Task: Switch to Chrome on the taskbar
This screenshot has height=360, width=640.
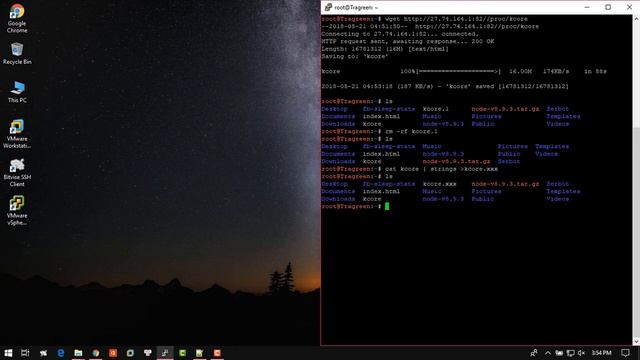Action: click(96, 353)
